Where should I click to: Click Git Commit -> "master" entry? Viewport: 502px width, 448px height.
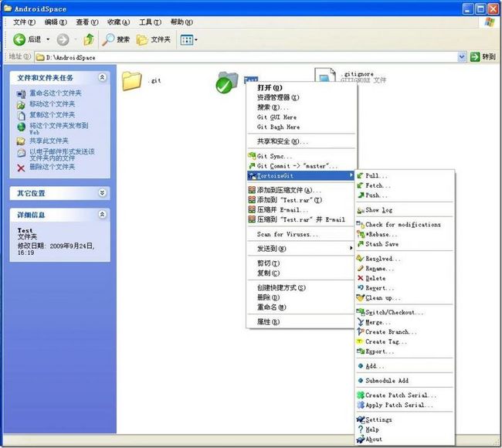pos(301,166)
